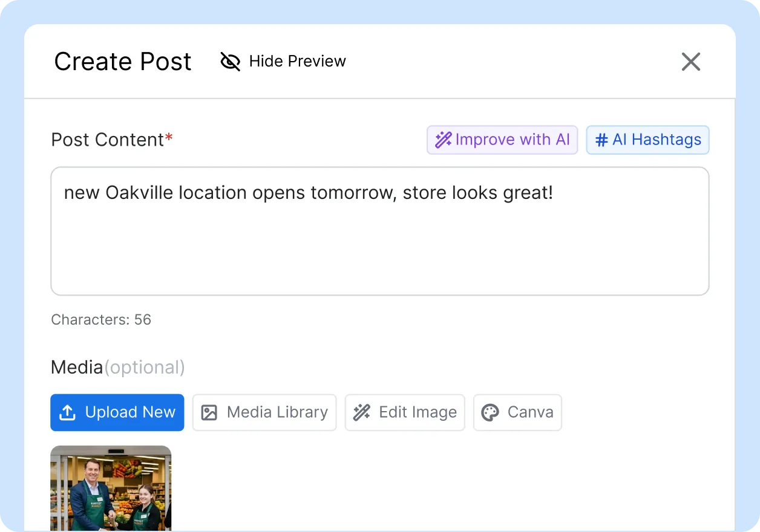Screen dimensions: 760x532
Task: Click the hash symbol icon in AI Hashtags
Action: 601,140
